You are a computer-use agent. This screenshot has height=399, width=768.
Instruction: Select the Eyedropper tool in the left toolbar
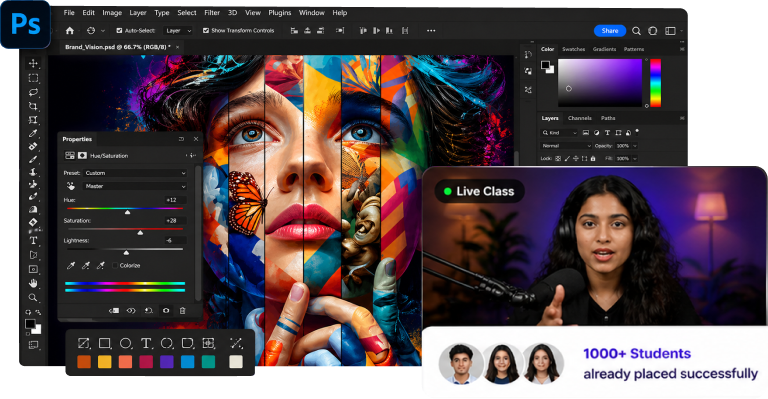point(33,133)
